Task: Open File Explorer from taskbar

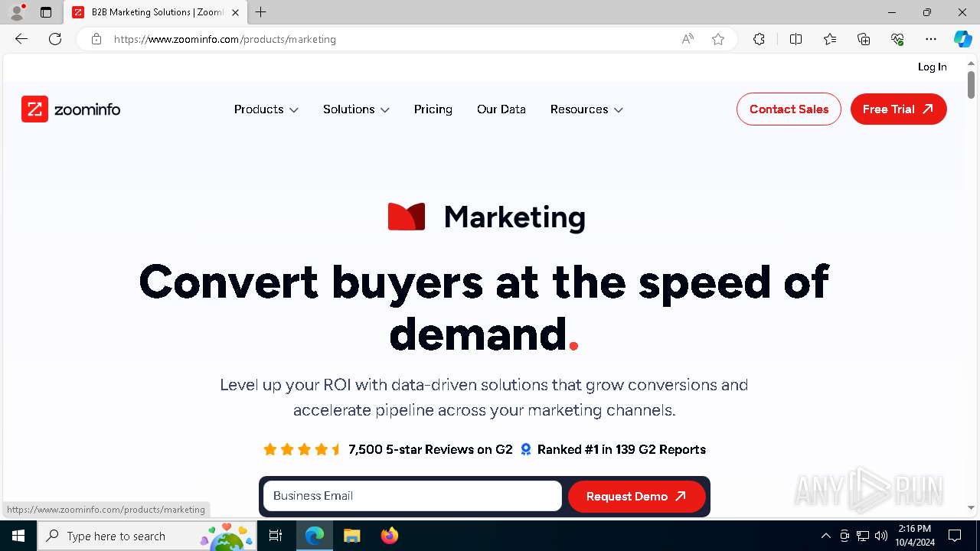Action: coord(351,536)
